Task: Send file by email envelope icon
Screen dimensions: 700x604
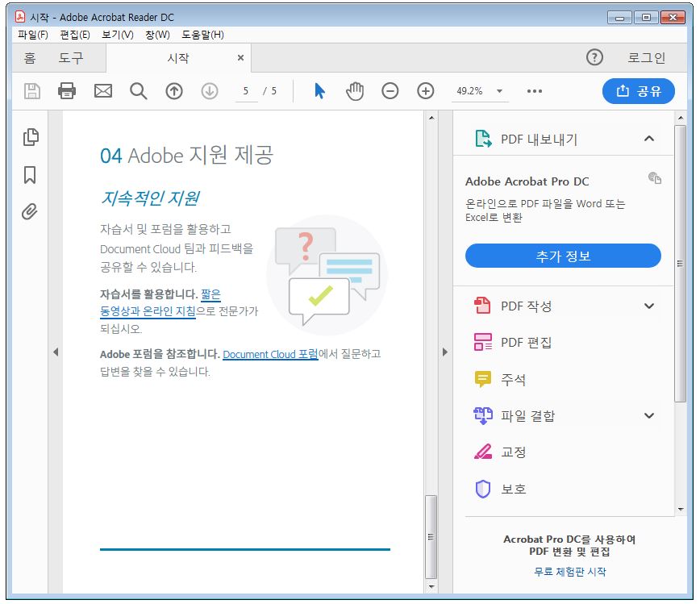Action: coord(103,91)
